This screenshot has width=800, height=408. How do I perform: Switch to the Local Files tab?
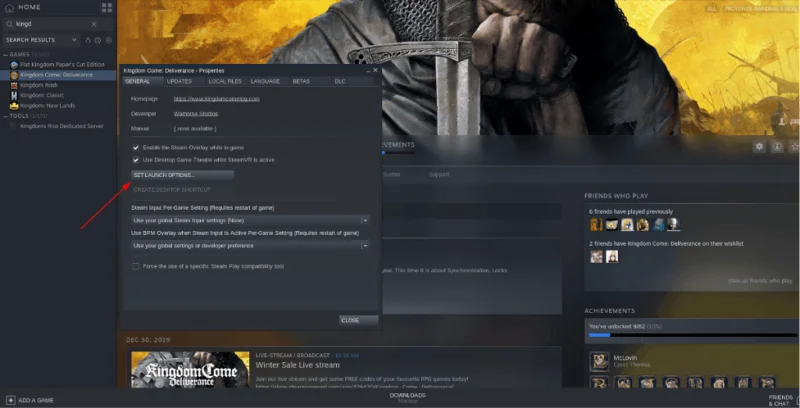pyautogui.click(x=226, y=82)
